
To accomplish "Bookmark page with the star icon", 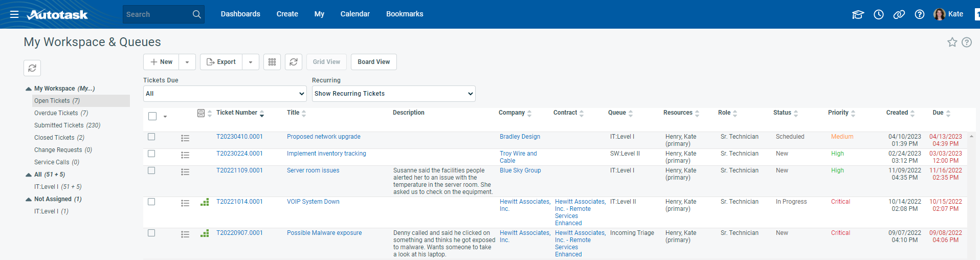I will tap(952, 42).
